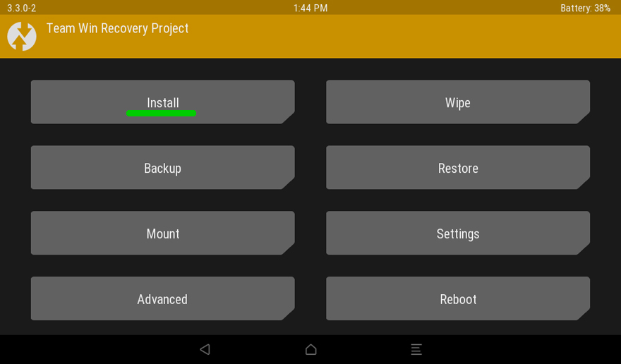Screen dimensions: 621x364
Task: Click the Battery 38% indicator
Action: pyautogui.click(x=585, y=8)
